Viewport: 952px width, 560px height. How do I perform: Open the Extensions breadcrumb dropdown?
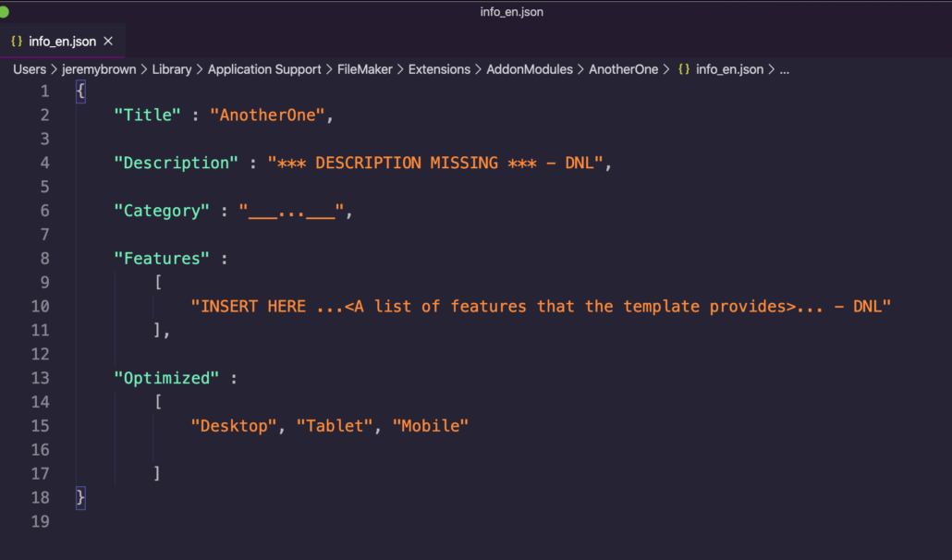click(x=440, y=69)
